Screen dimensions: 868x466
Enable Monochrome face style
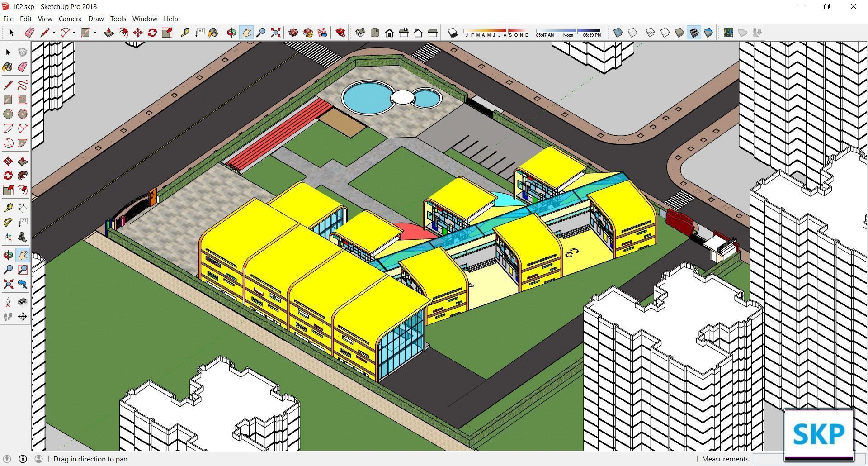pyautogui.click(x=708, y=33)
